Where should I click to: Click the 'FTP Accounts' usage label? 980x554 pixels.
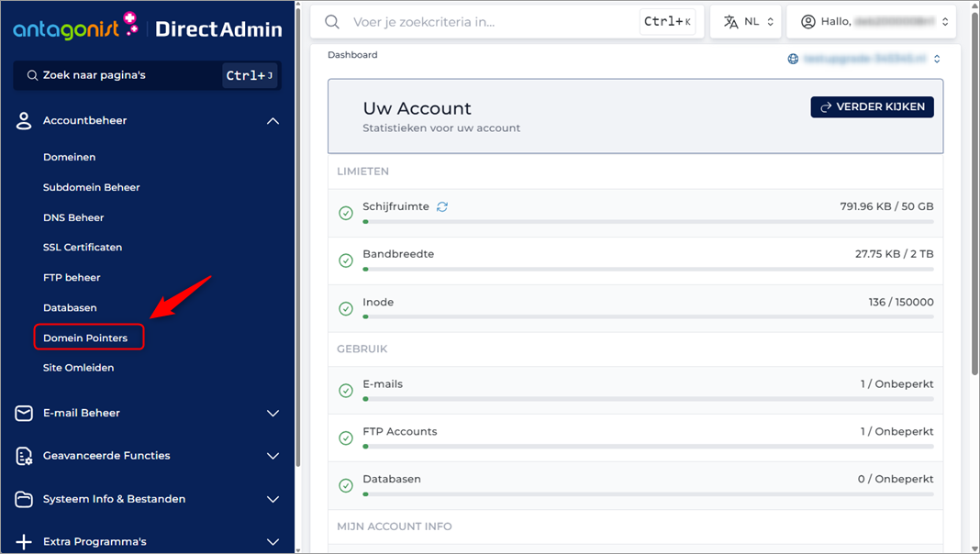point(399,432)
